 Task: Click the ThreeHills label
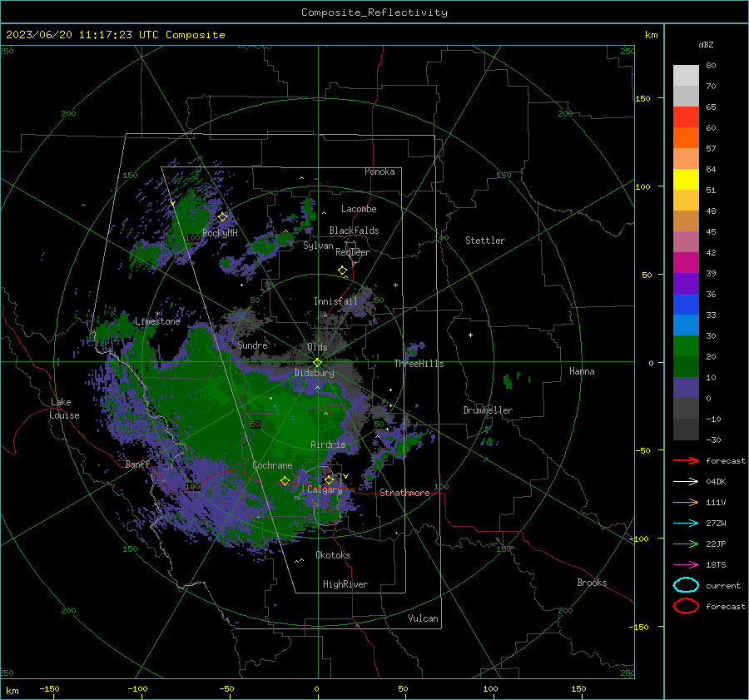coord(419,364)
